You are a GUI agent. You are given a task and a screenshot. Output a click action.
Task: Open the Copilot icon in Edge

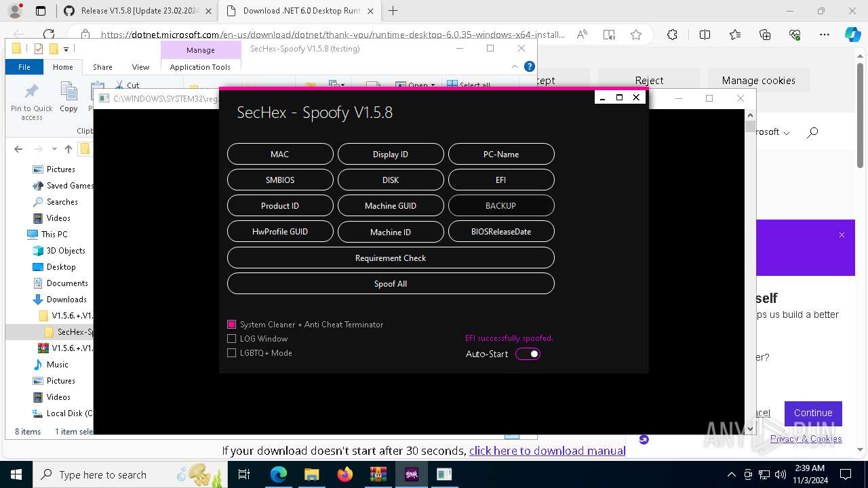point(852,35)
